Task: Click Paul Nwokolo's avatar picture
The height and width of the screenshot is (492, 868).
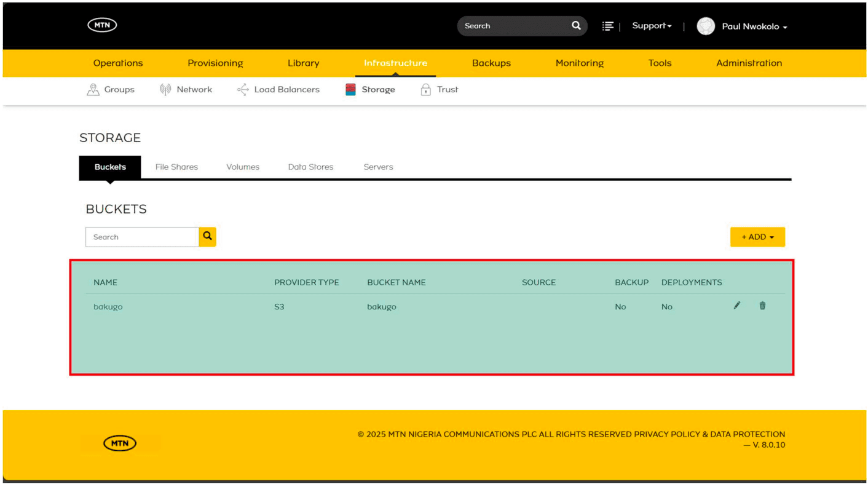Action: coord(706,26)
